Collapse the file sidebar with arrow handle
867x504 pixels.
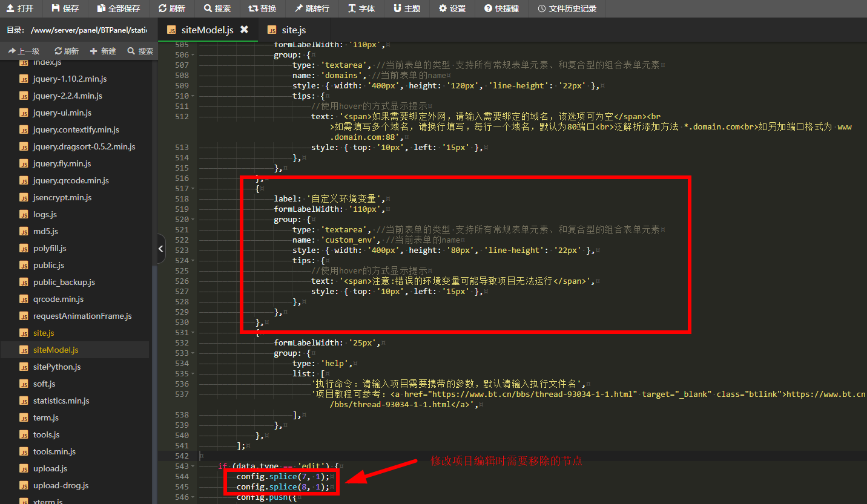(161, 249)
